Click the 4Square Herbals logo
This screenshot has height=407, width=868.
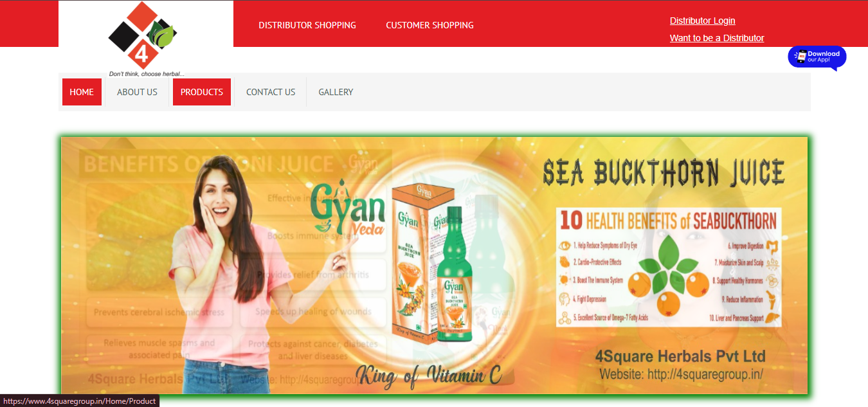click(x=142, y=37)
